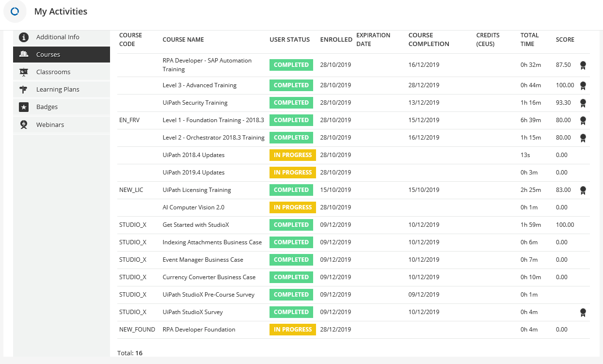Open Get Started with StudioX course

pyautogui.click(x=196, y=225)
